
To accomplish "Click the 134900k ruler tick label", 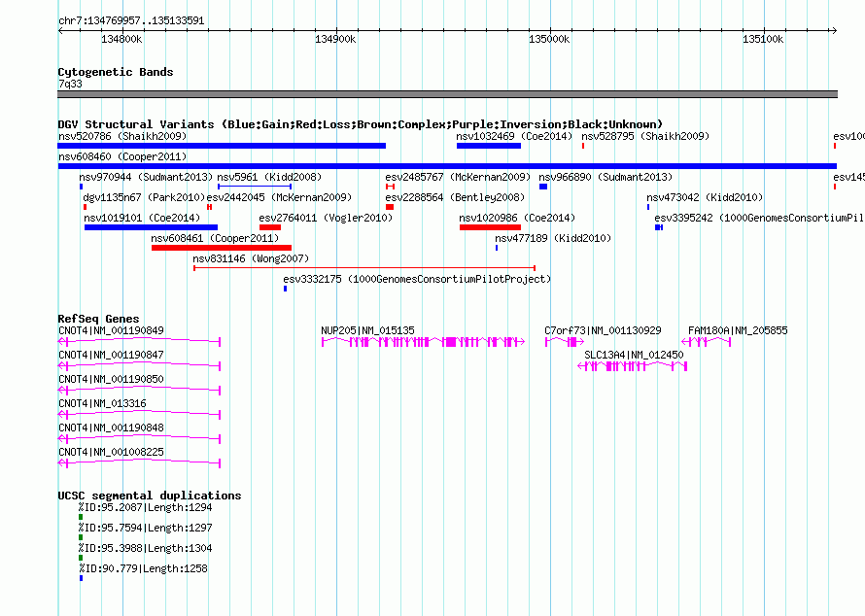I will tap(335, 39).
